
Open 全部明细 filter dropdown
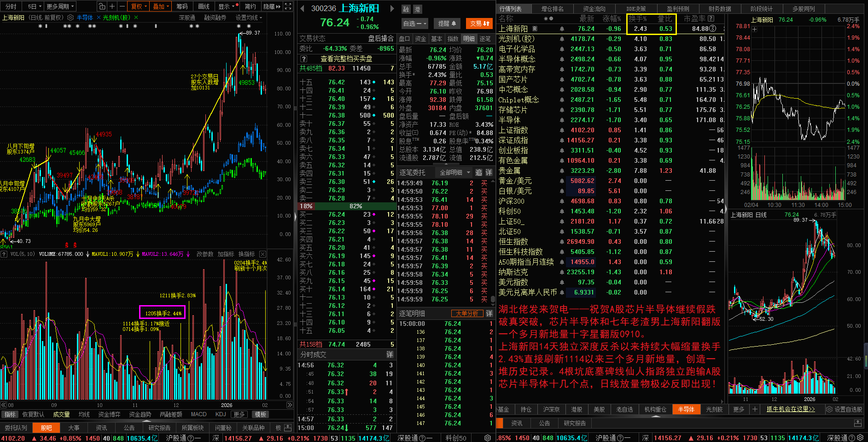point(455,172)
